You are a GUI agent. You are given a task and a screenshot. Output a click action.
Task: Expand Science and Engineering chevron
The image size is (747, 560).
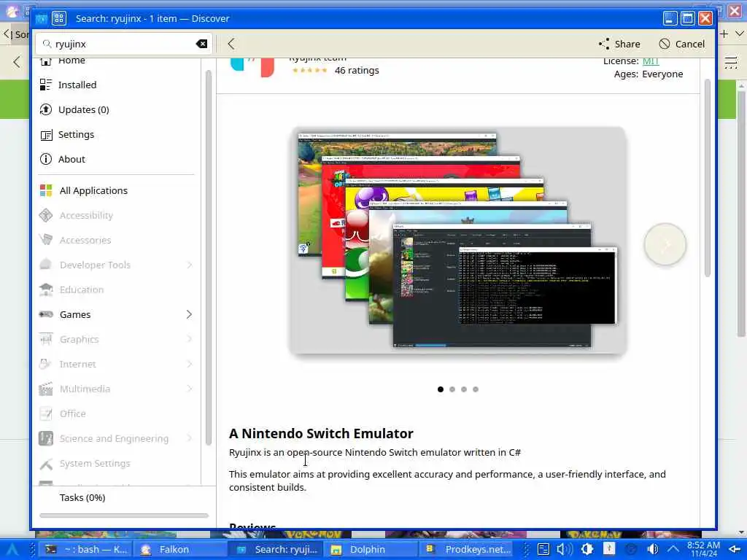pyautogui.click(x=189, y=438)
